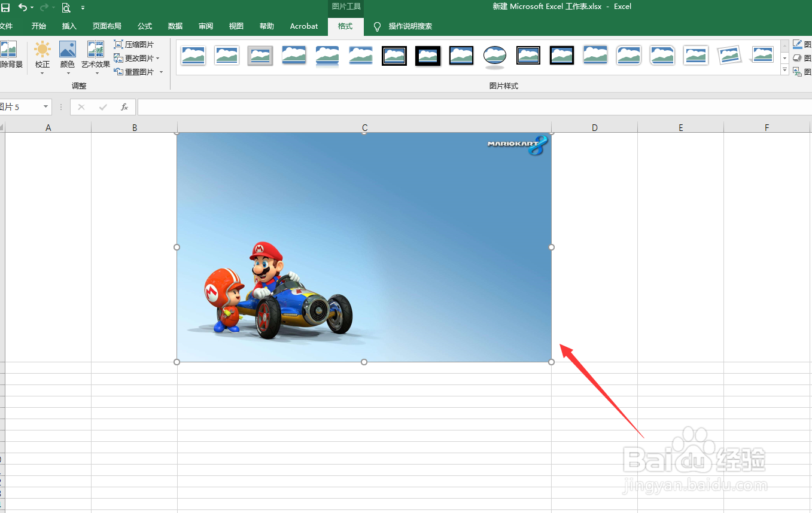This screenshot has height=513, width=812.
Task: Switch to the 开始 tab
Action: pyautogui.click(x=39, y=26)
